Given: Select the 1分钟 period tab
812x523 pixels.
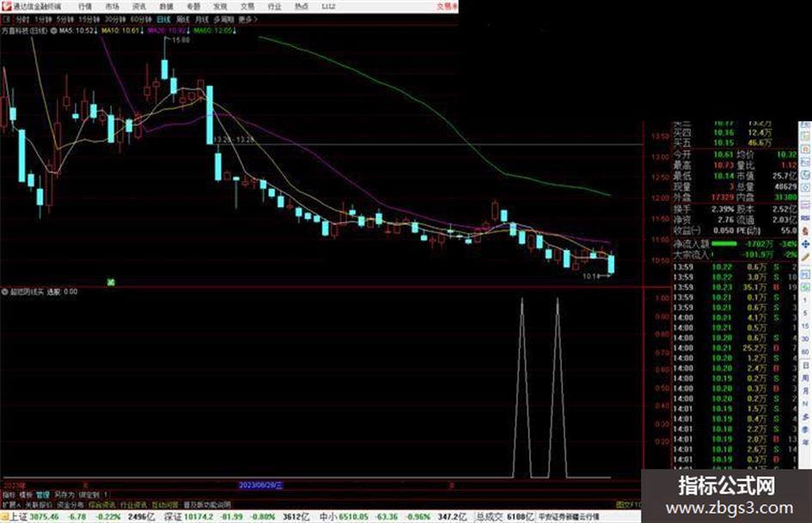Looking at the screenshot, I should [43, 19].
